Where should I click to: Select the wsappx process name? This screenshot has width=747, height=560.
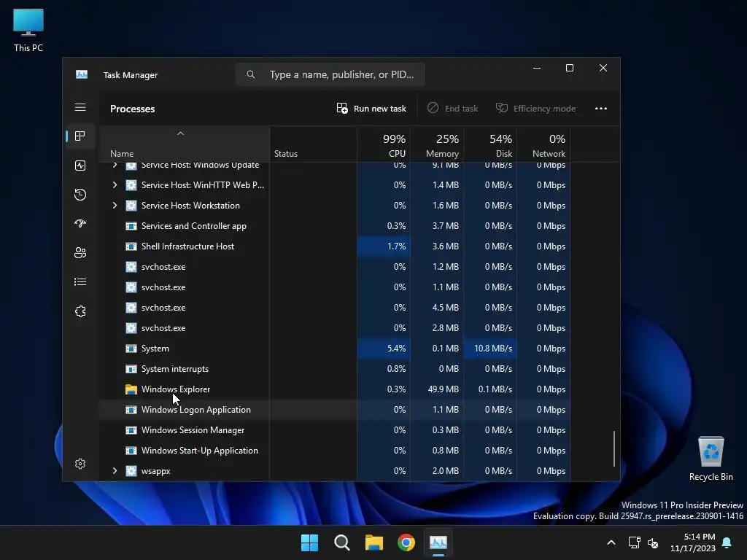pyautogui.click(x=156, y=472)
